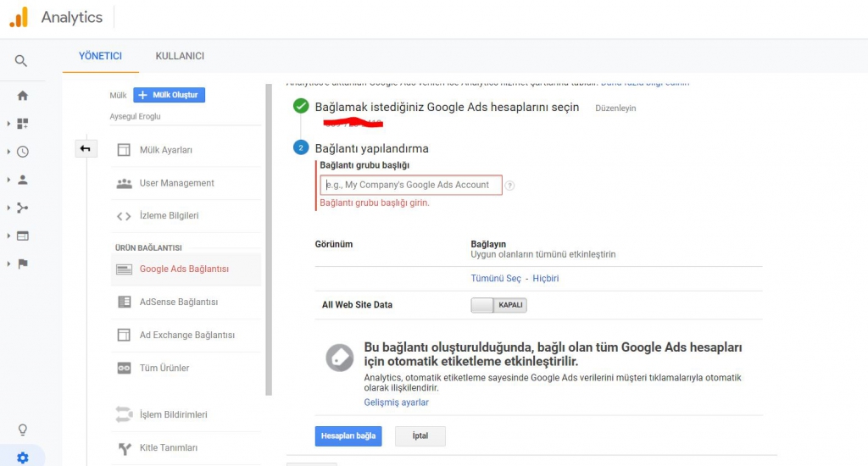Expand Acquisition section arrow

point(8,208)
